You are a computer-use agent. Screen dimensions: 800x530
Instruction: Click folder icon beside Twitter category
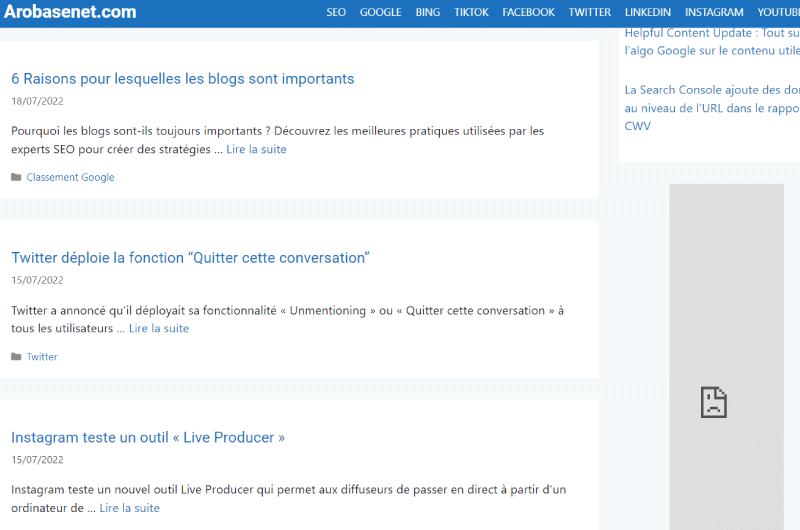point(16,357)
